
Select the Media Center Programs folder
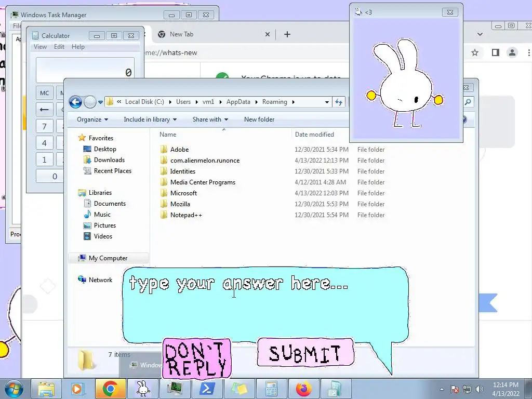pos(197,182)
